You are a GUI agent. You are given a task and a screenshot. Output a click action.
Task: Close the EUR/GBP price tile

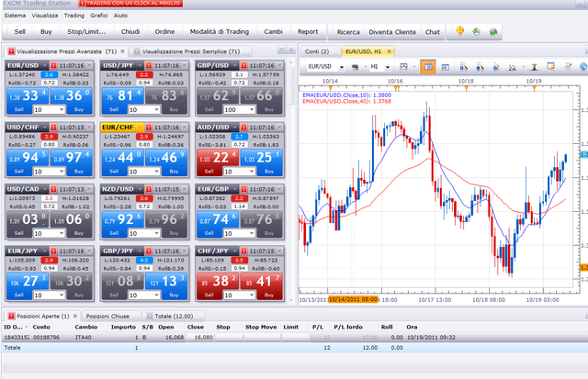coord(279,189)
